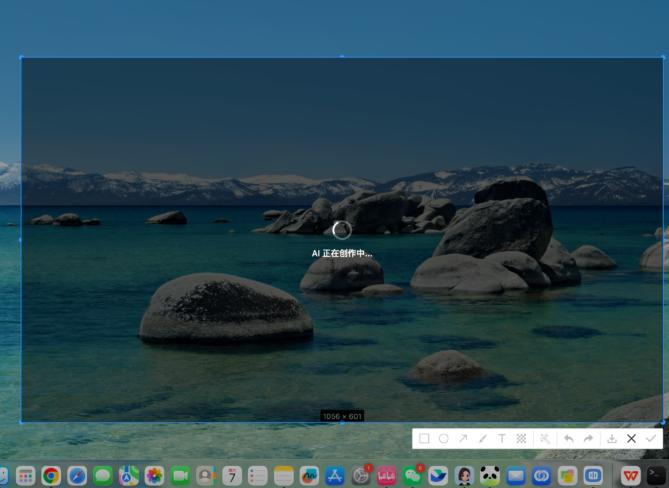Open Terminal from the dock
This screenshot has width=669, height=488.
[x=656, y=476]
